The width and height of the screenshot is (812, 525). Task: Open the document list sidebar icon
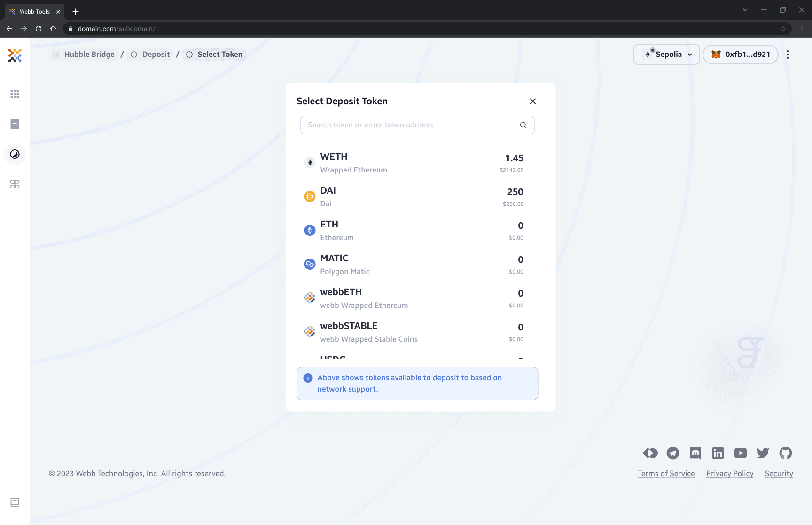click(x=15, y=124)
